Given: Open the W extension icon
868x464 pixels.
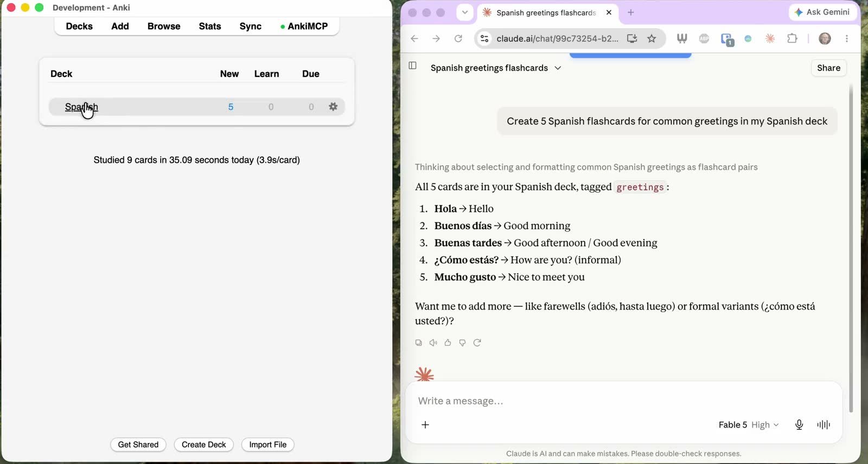Looking at the screenshot, I should [x=682, y=38].
